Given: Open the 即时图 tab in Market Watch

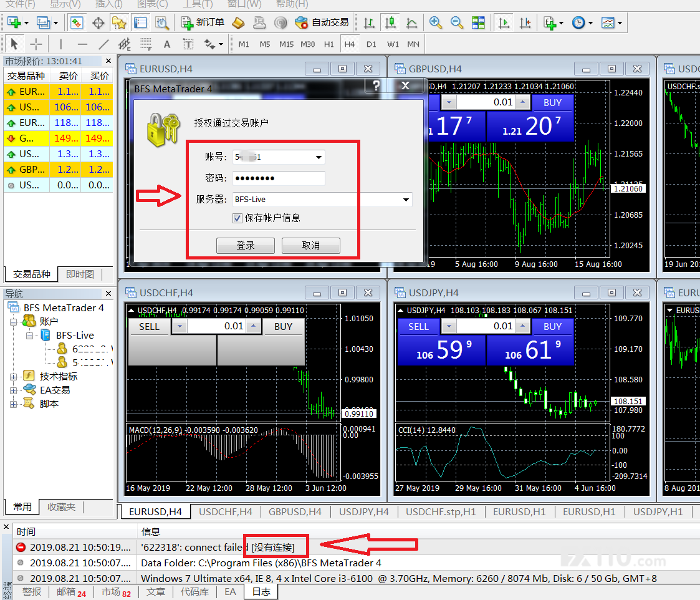Looking at the screenshot, I should click(80, 274).
